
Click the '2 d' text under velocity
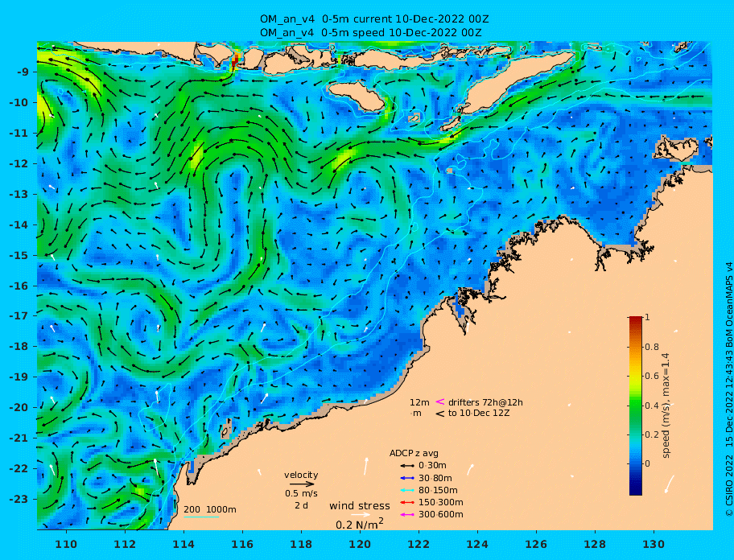point(301,506)
